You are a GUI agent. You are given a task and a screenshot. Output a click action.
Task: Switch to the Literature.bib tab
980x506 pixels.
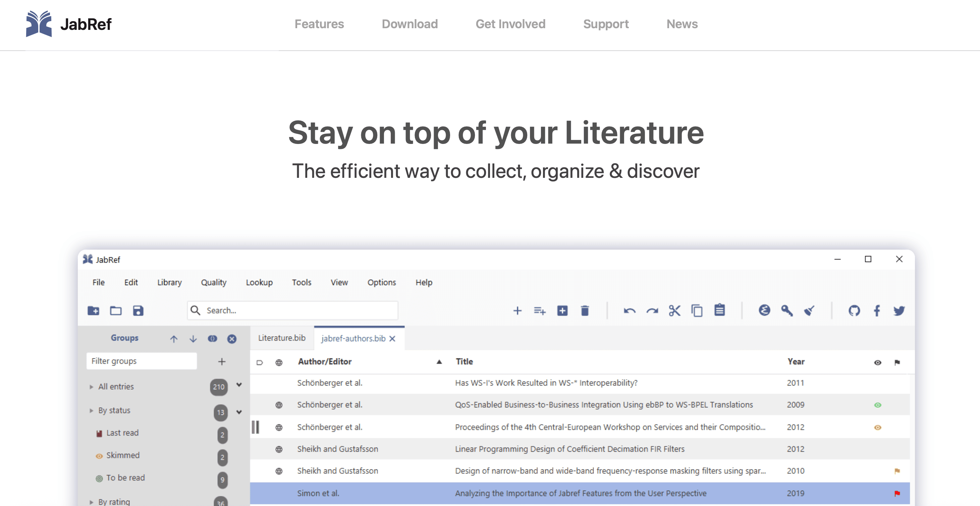[x=281, y=338]
